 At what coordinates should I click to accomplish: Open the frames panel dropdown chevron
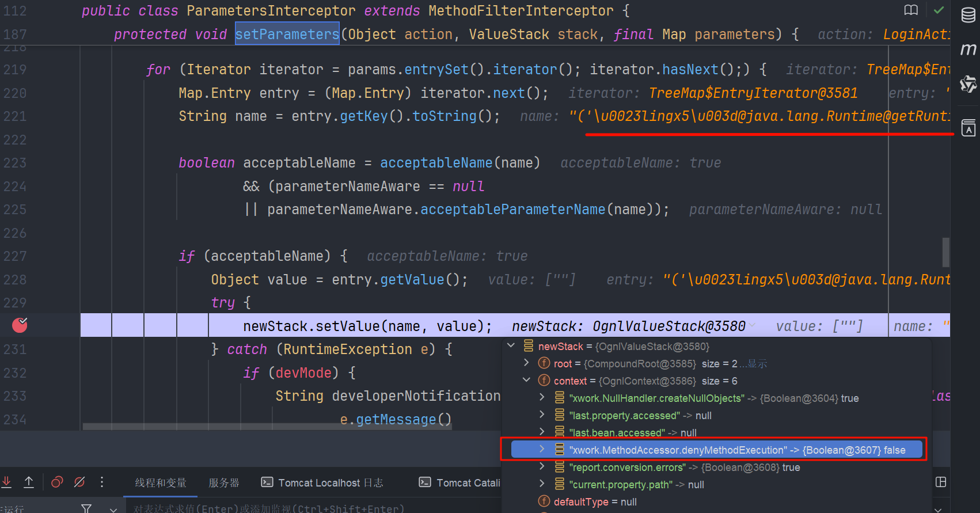coord(113,509)
